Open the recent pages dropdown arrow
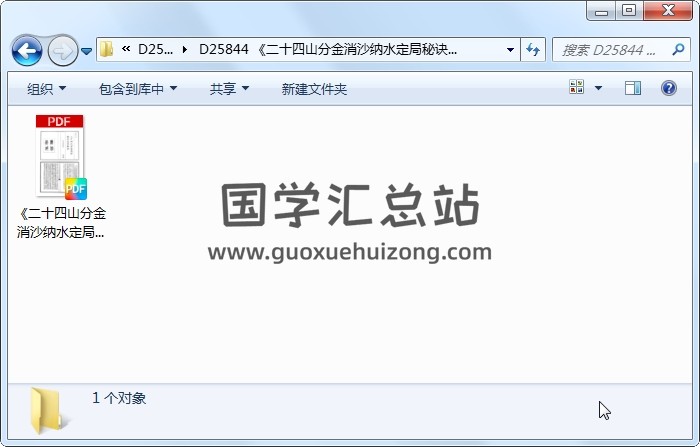 (x=87, y=51)
